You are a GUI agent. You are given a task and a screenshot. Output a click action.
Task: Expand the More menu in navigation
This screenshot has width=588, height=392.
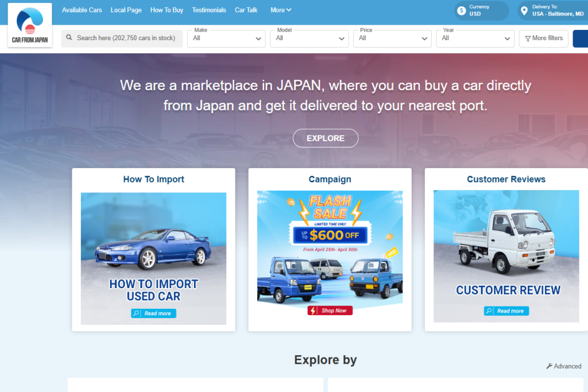(281, 10)
